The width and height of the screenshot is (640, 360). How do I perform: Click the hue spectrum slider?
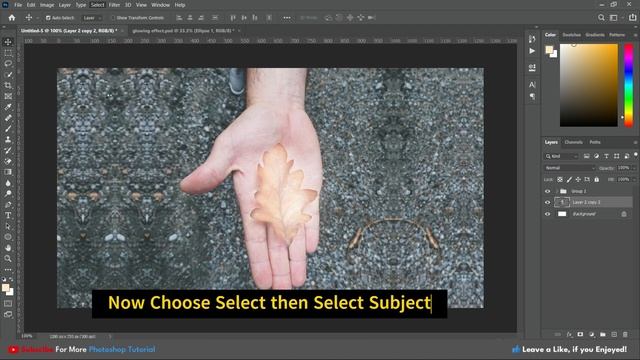629,85
